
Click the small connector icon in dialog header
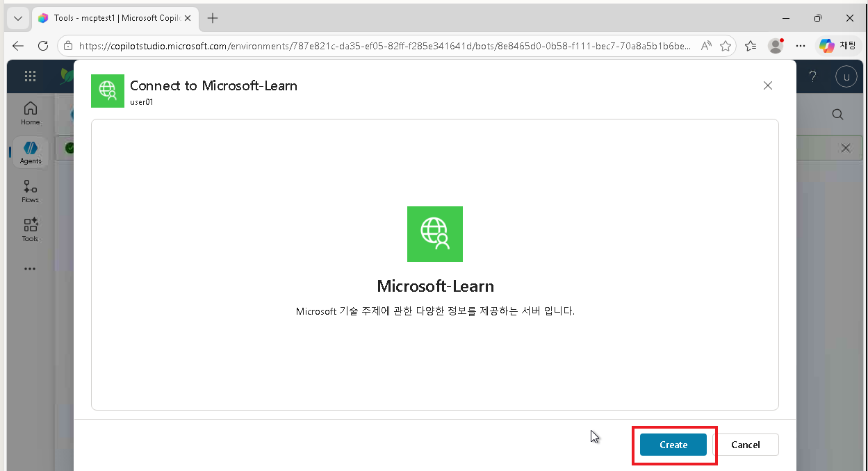(x=108, y=91)
